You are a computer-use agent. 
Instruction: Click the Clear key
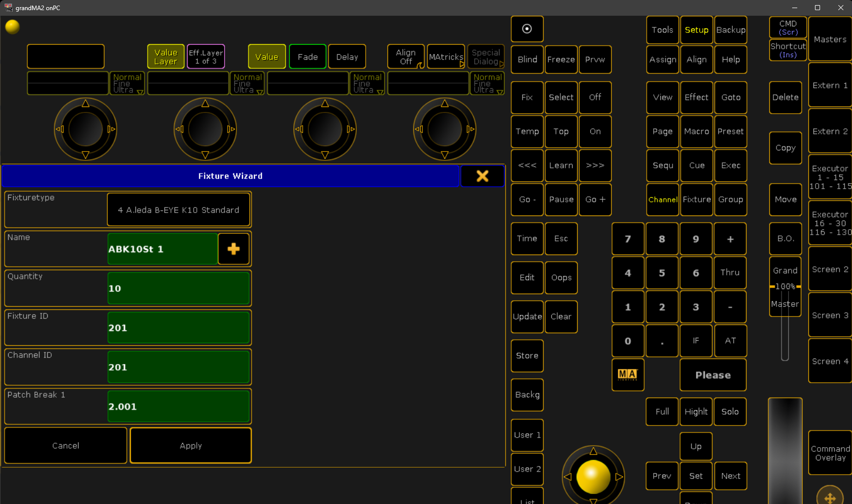[x=561, y=316]
